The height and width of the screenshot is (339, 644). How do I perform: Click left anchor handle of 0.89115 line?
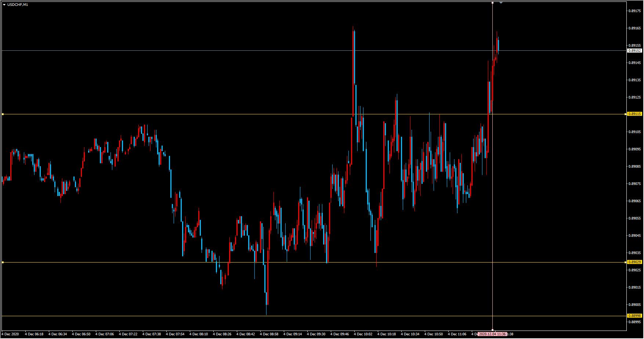3,114
